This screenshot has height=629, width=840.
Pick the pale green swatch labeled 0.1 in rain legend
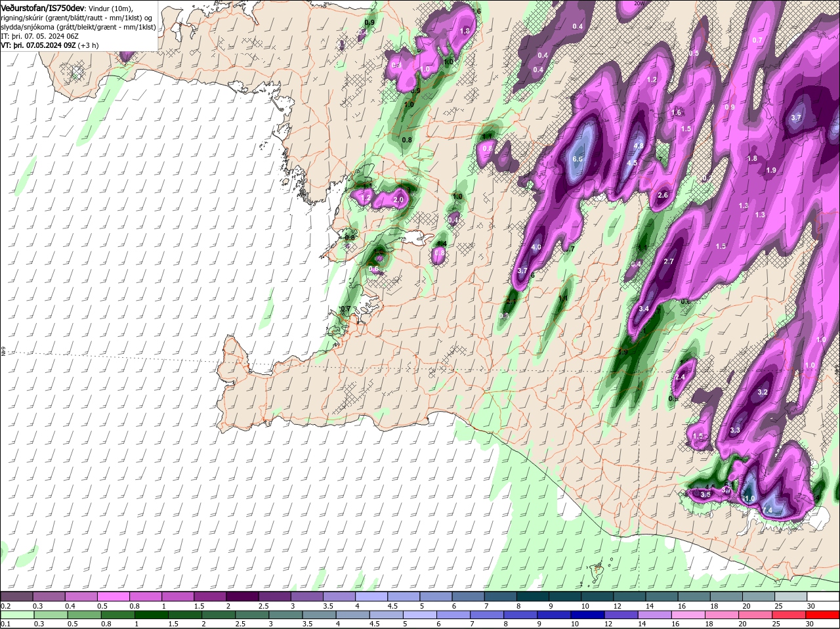pyautogui.click(x=16, y=615)
